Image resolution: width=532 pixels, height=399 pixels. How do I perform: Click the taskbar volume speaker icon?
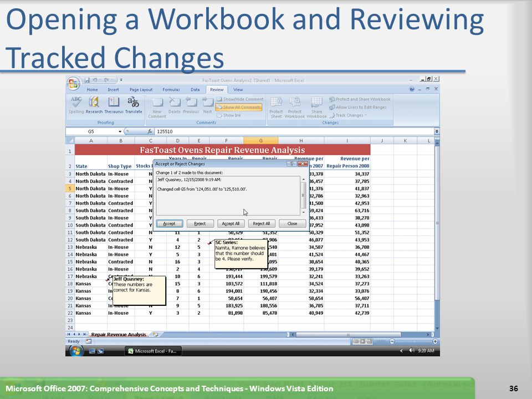coord(412,350)
